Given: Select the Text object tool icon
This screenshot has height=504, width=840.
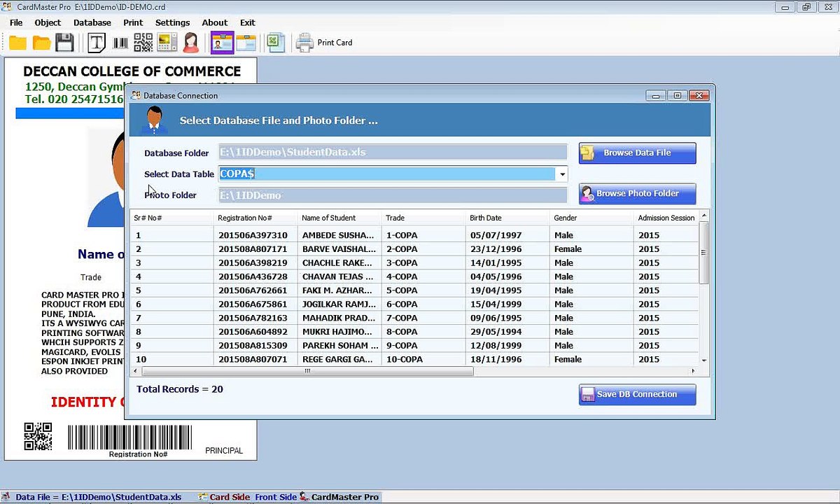Looking at the screenshot, I should [x=97, y=43].
